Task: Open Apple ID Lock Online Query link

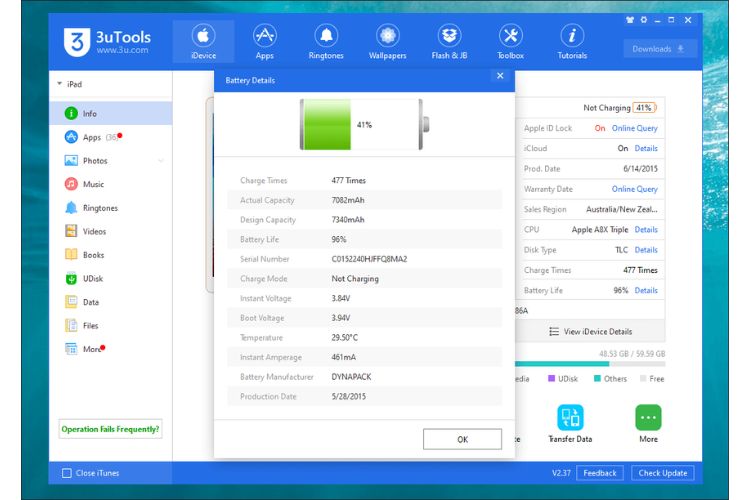Action: (635, 128)
